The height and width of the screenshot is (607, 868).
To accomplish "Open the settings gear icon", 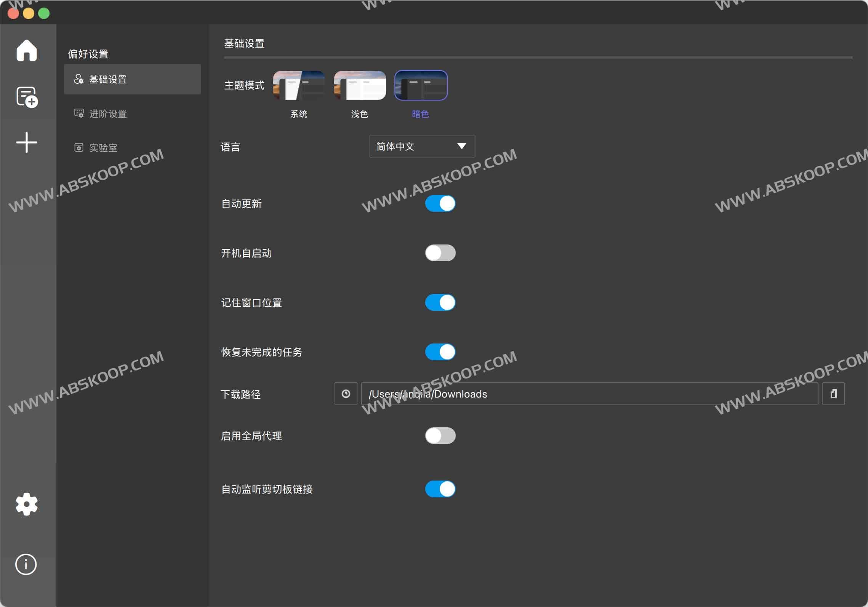I will pyautogui.click(x=27, y=504).
